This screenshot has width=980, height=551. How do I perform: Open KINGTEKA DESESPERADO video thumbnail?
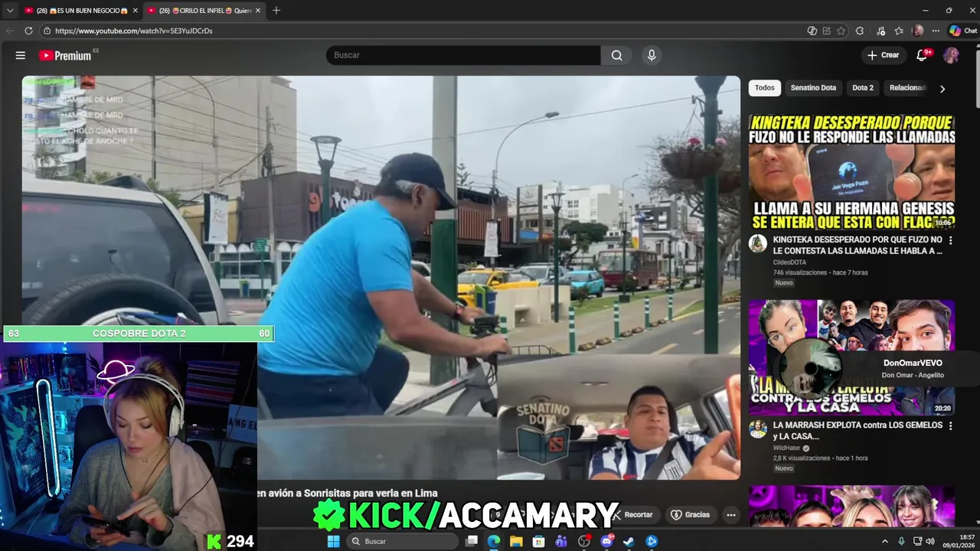coord(851,171)
